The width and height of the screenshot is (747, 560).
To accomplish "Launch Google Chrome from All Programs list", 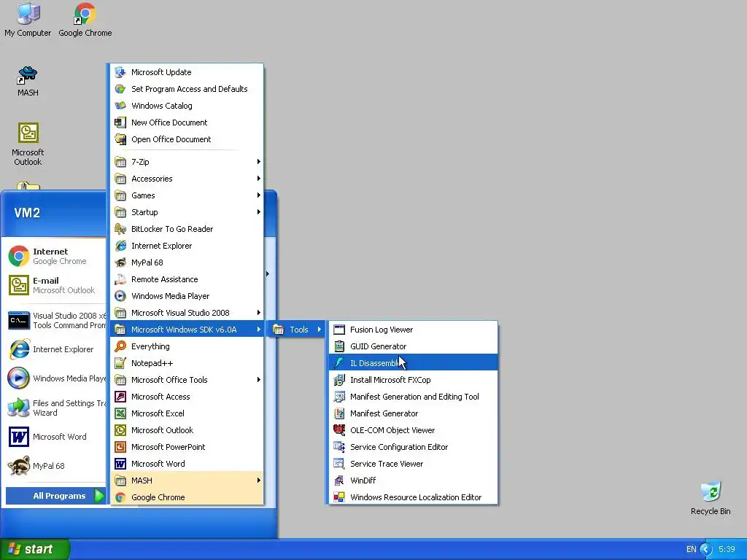I will pyautogui.click(x=187, y=497).
